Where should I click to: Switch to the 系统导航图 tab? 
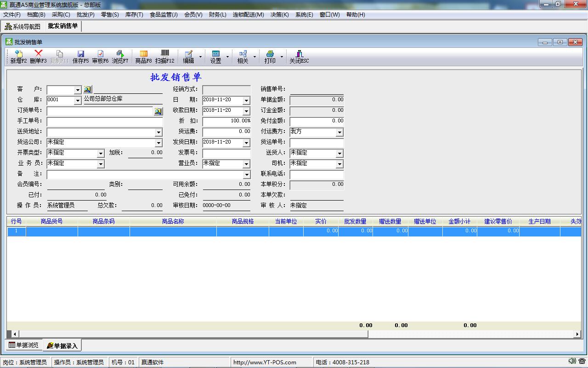(x=23, y=27)
